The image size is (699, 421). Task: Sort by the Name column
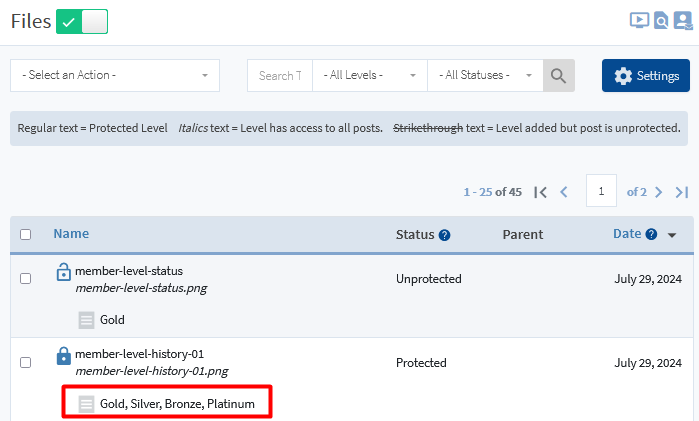(x=71, y=234)
